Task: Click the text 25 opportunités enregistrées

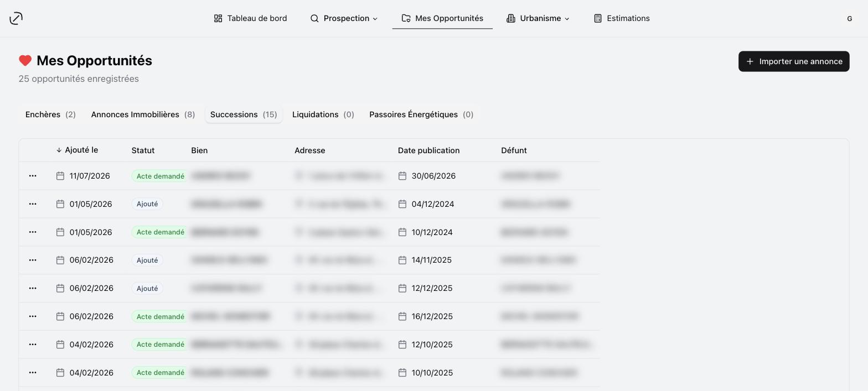Action: click(x=79, y=79)
